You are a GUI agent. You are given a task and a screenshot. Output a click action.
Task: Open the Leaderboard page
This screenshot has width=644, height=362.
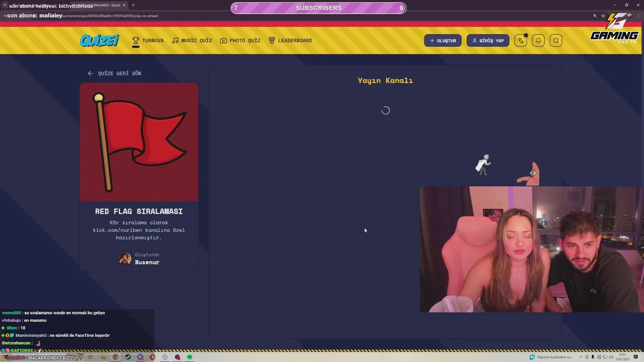[x=290, y=41]
